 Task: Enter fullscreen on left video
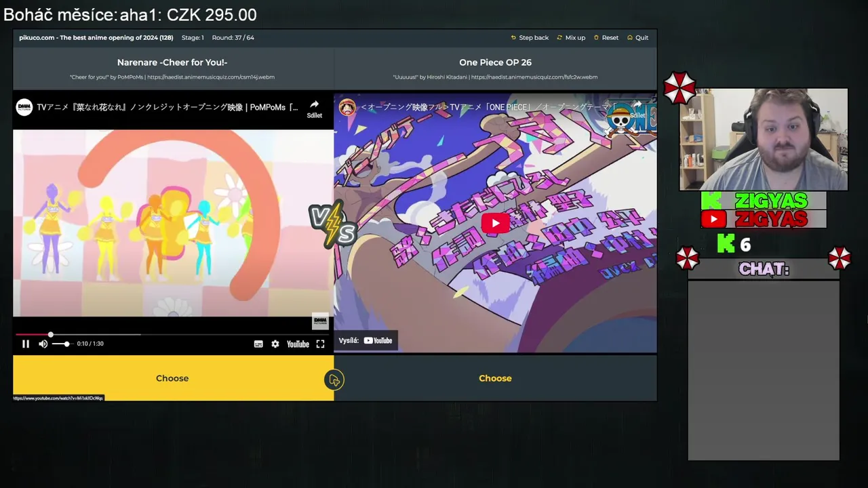pyautogui.click(x=320, y=344)
